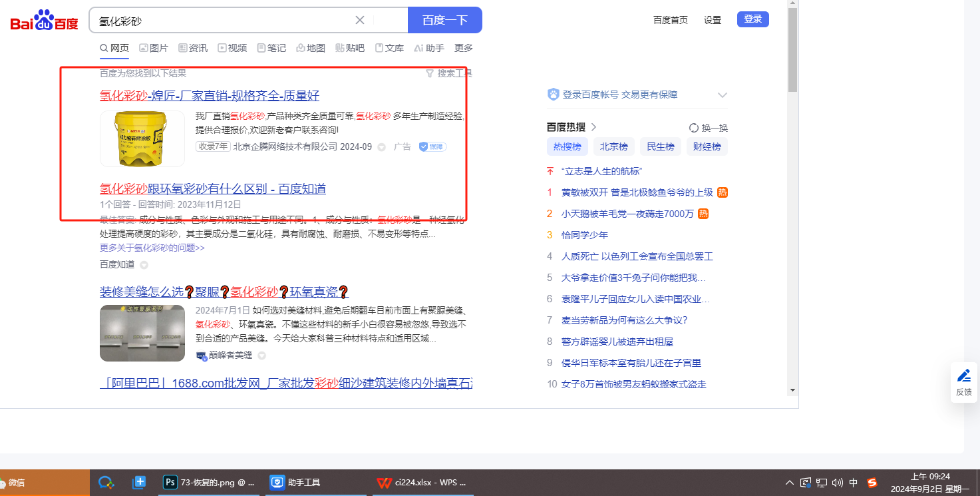The image size is (980, 496).
Task: Click the volume icon in system tray
Action: (x=837, y=483)
